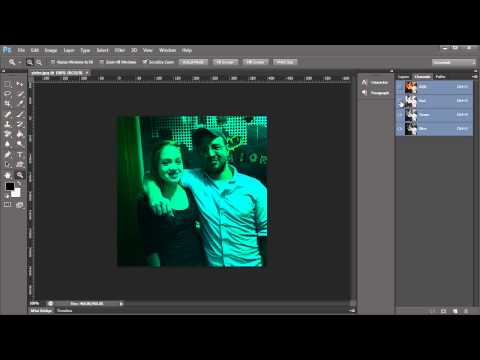Open the Channels panel flyout menu
The height and width of the screenshot is (360, 480).
(x=475, y=77)
